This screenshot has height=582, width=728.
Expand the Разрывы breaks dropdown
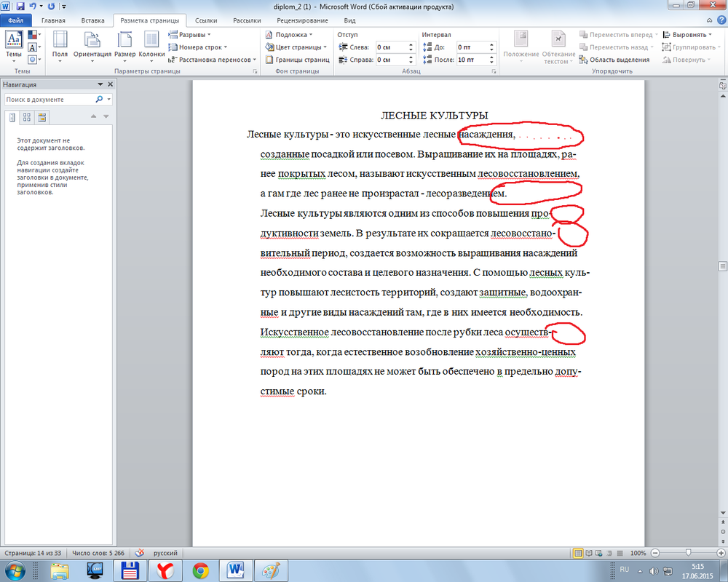[x=190, y=34]
